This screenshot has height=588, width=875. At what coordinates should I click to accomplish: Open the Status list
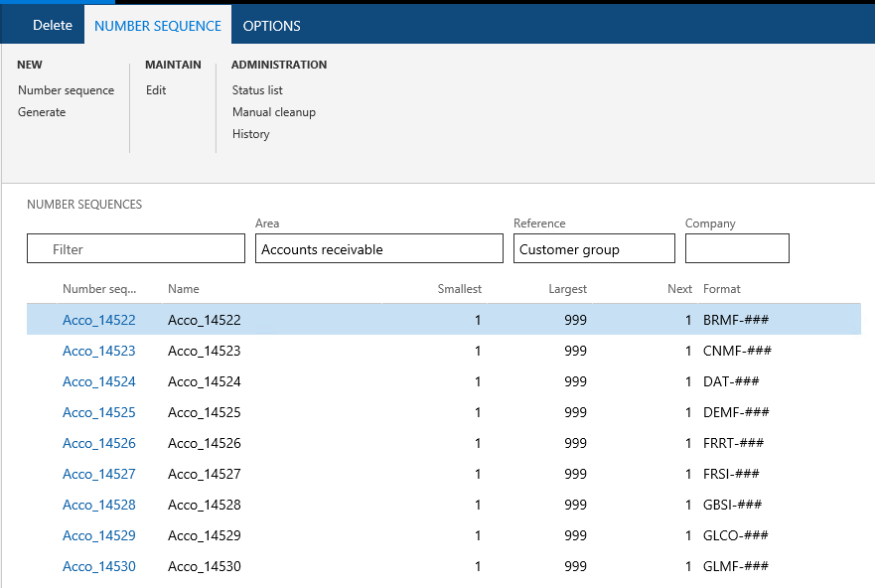(257, 90)
